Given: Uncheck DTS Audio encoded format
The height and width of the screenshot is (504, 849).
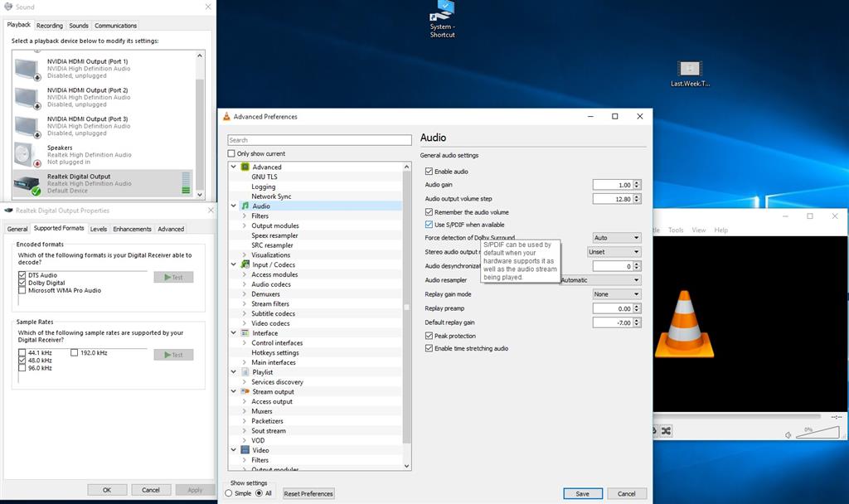Looking at the screenshot, I should (22, 275).
